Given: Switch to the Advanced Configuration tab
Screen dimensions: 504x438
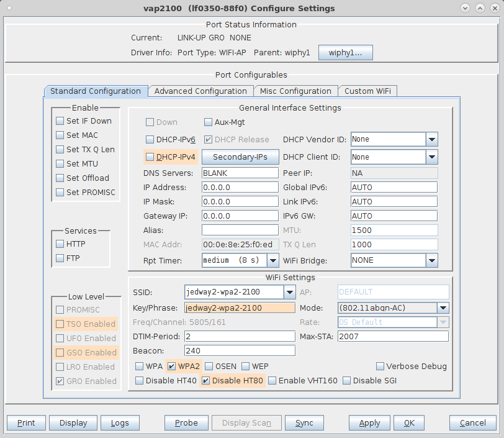Looking at the screenshot, I should 200,91.
